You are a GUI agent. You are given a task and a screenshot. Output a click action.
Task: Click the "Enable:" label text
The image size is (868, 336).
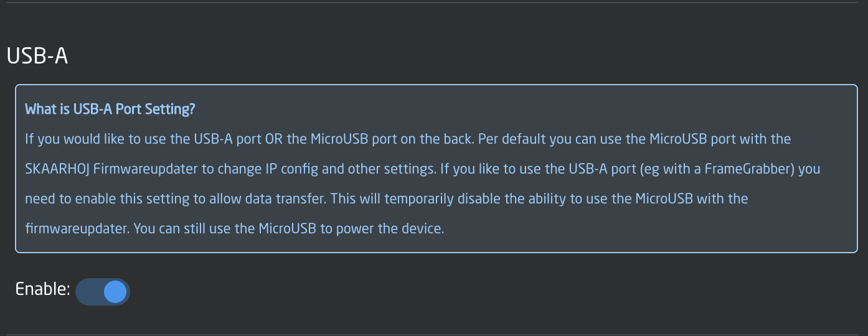pyautogui.click(x=42, y=289)
